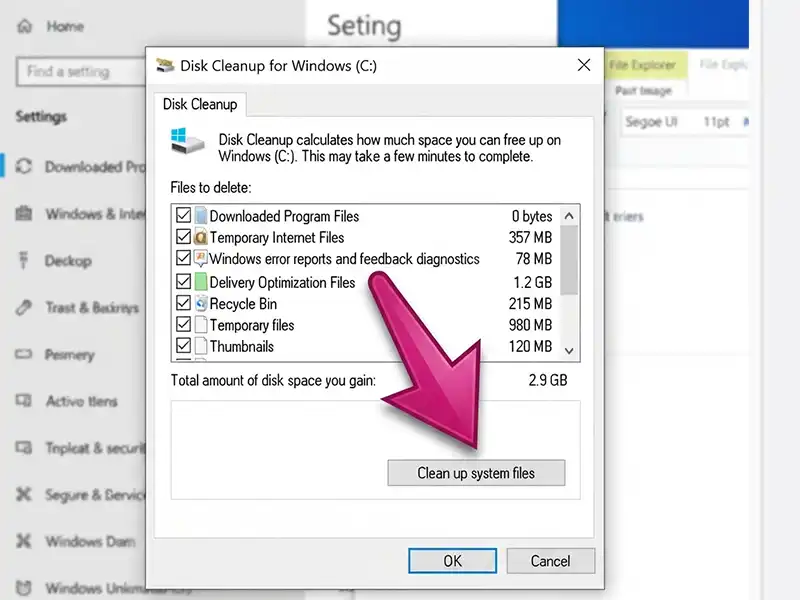The height and width of the screenshot is (600, 800).
Task: Click the Downloaded Pro sidebar refresh icon
Action: [x=23, y=166]
